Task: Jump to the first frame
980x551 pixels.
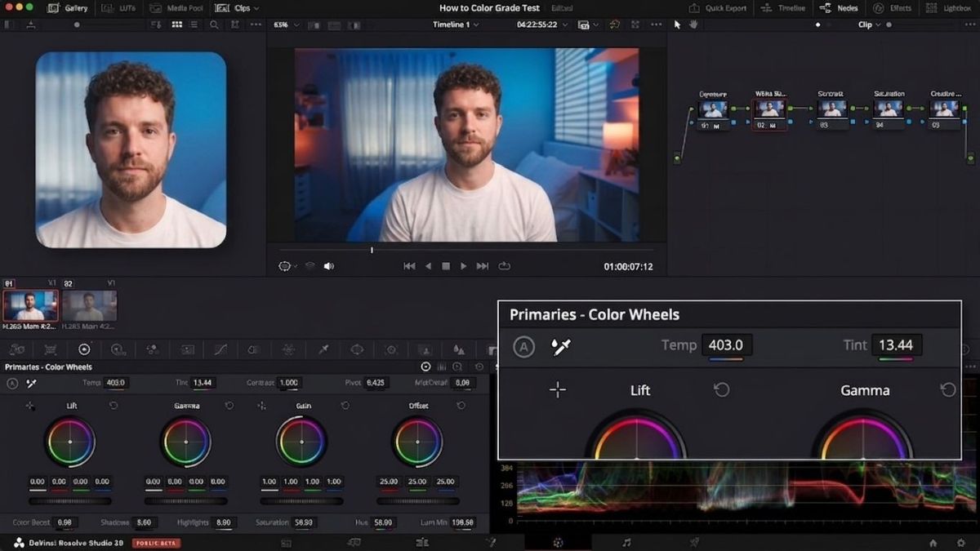Action: coord(409,266)
